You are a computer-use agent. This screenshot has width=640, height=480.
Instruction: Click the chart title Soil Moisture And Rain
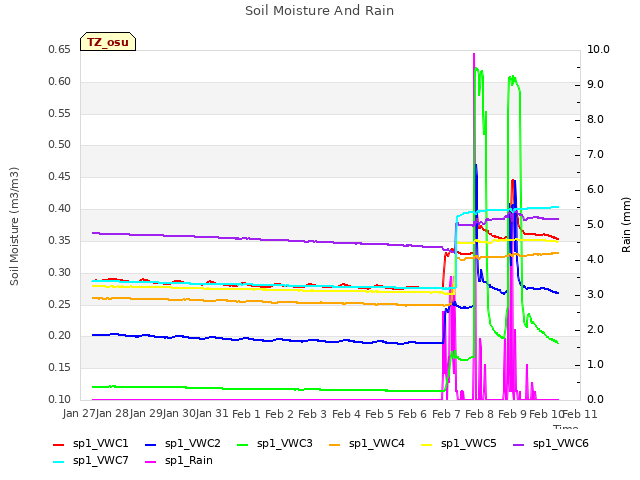pos(320,11)
